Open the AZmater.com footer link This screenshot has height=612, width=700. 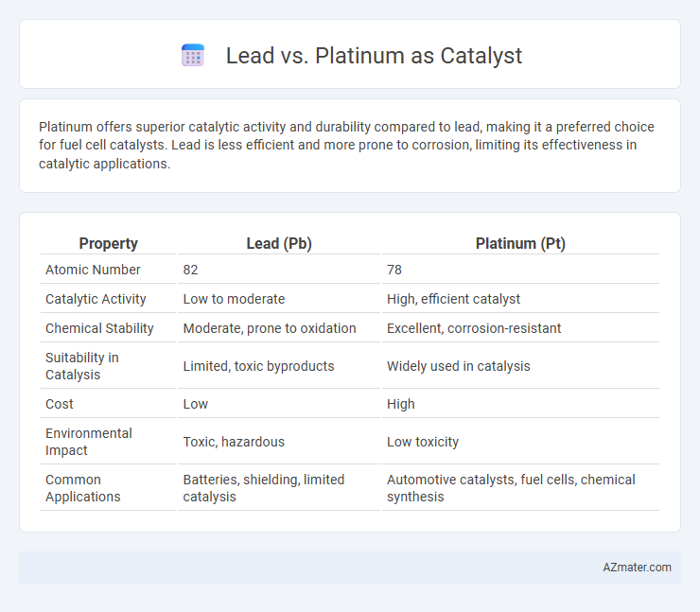tap(637, 568)
